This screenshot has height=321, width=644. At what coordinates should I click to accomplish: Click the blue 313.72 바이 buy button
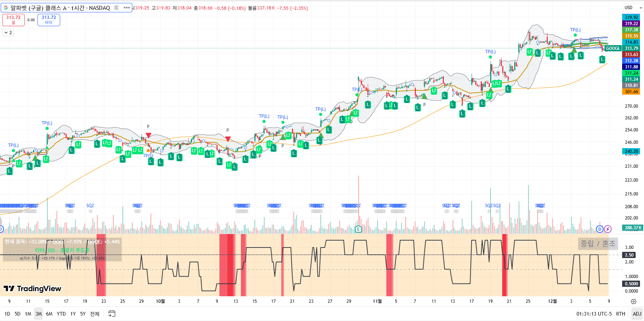[x=49, y=20]
